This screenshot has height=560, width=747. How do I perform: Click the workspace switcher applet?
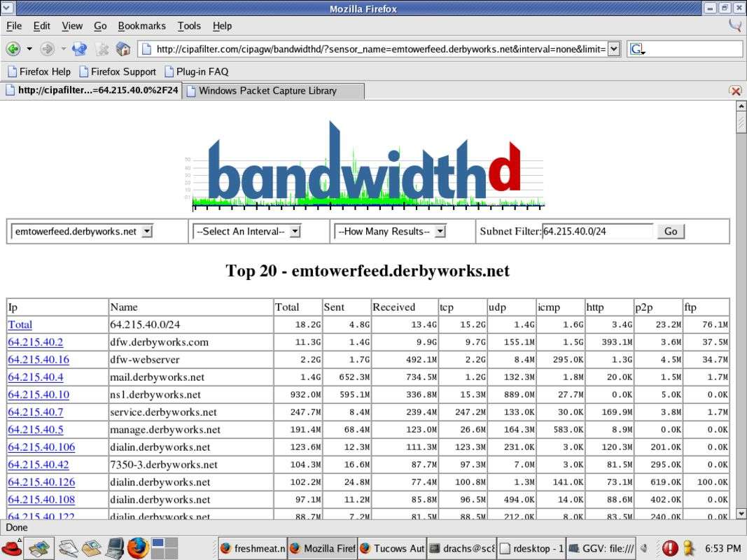(x=165, y=548)
